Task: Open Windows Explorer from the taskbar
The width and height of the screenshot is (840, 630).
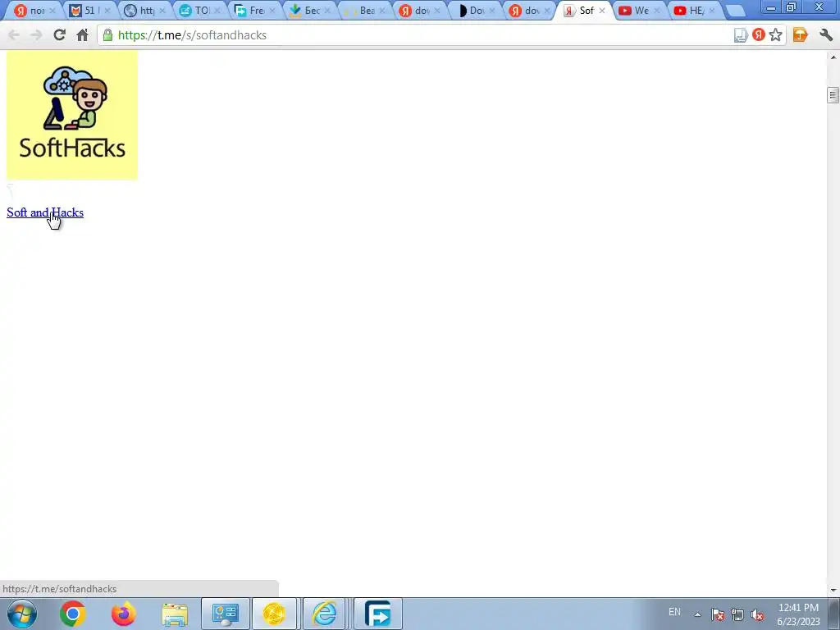Action: [175, 614]
